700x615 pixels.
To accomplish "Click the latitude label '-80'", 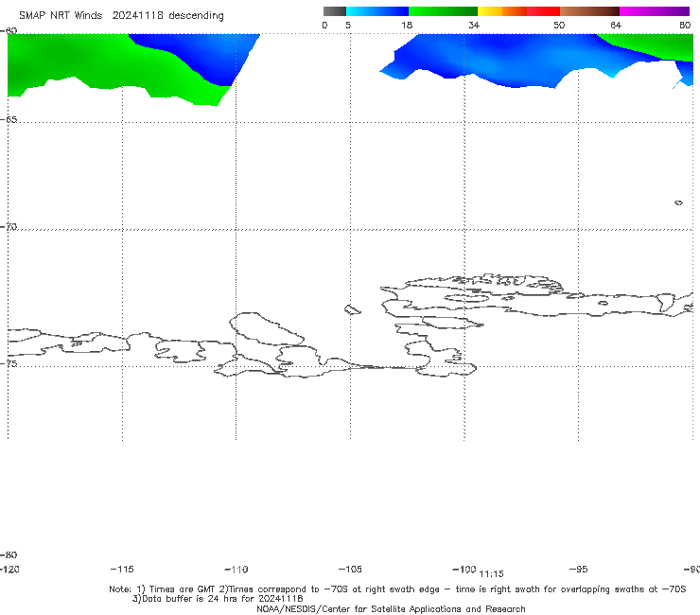I will pos(9,554).
